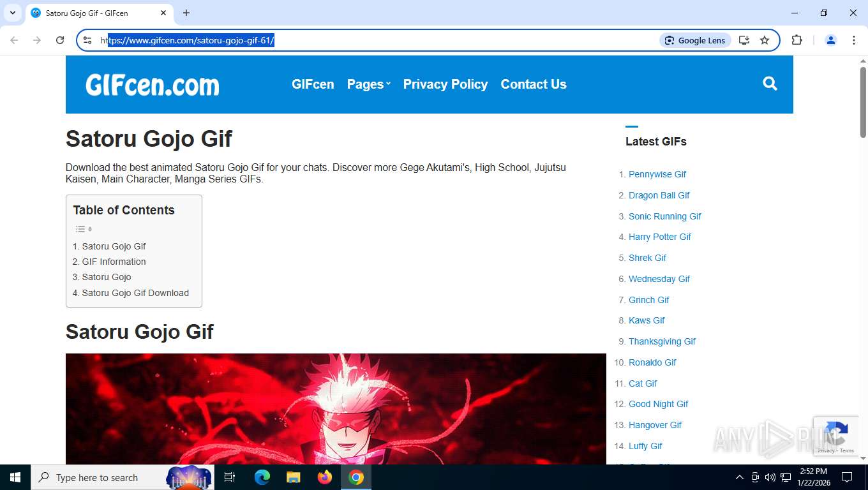
Task: Open the Wednesday Gif link
Action: (x=659, y=279)
